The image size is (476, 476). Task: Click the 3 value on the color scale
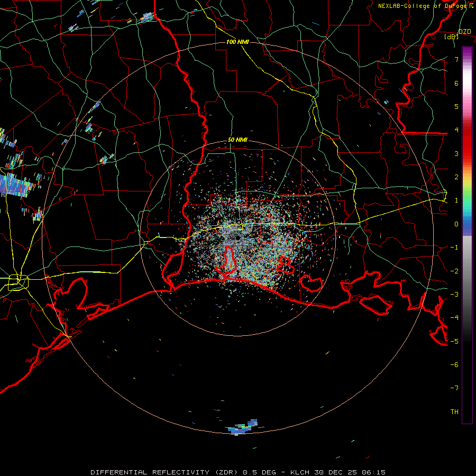[x=456, y=153]
